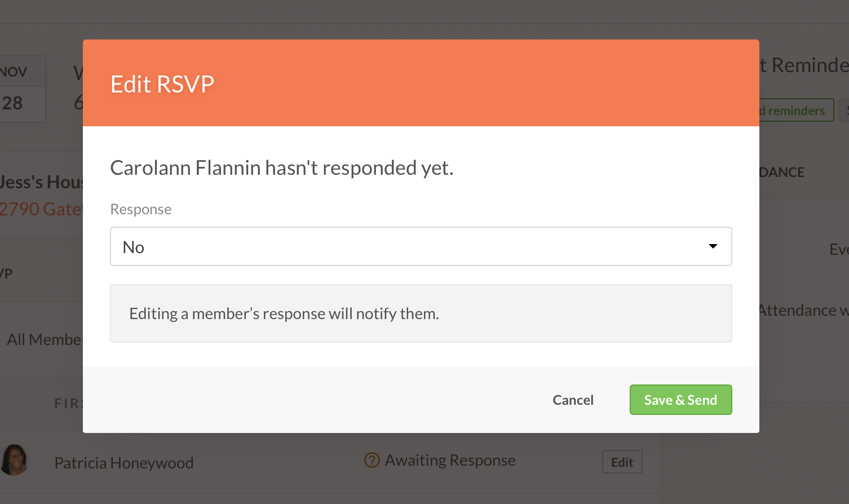Open the 2790 Gate address link
Viewport: 849px width, 504px height.
[x=41, y=209]
